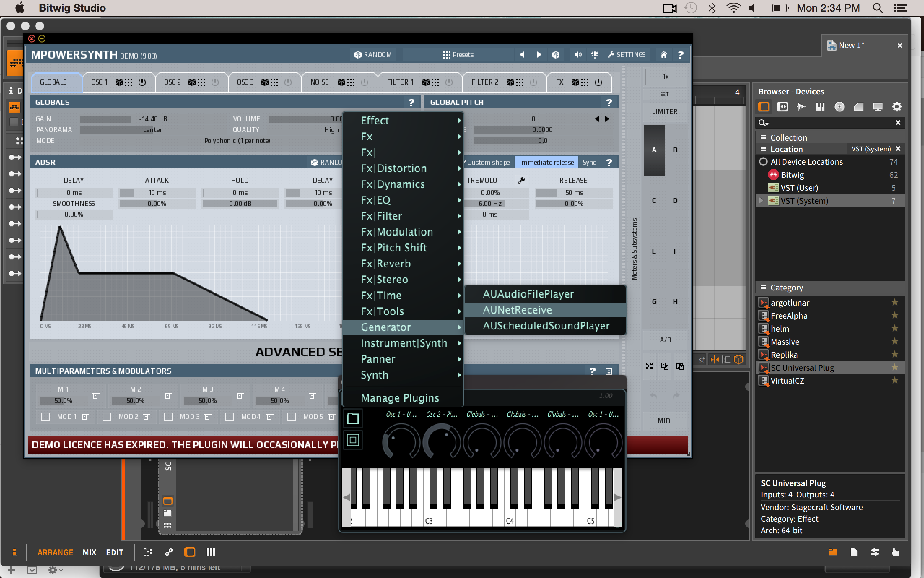Click the home icon in plugin header

[x=664, y=55]
